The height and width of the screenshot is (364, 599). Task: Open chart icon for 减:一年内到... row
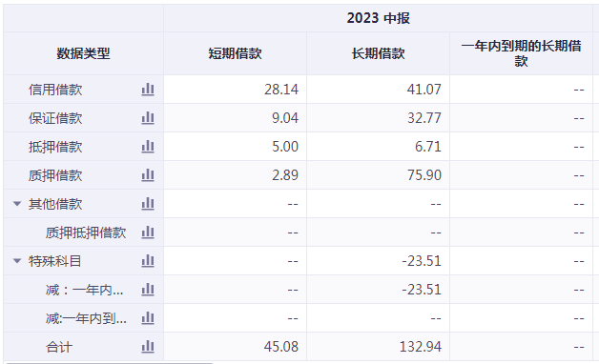148,318
